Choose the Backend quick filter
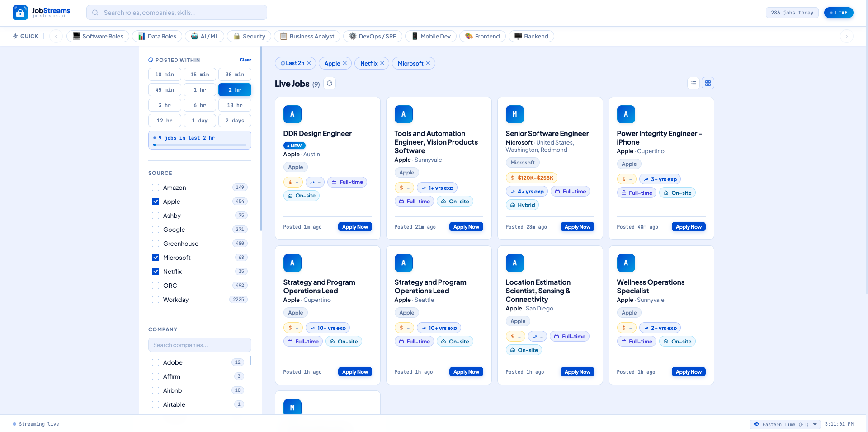This screenshot has width=868, height=432. point(531,36)
